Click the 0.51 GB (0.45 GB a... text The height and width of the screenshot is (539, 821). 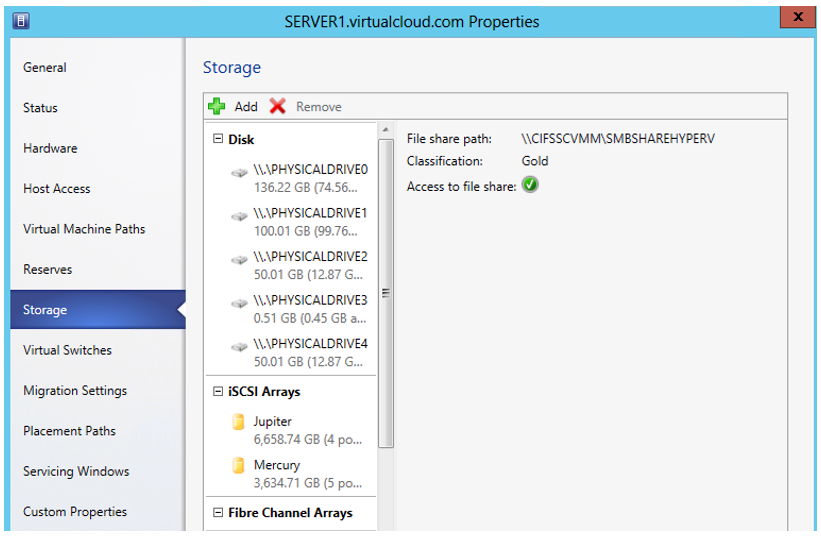pyautogui.click(x=310, y=318)
